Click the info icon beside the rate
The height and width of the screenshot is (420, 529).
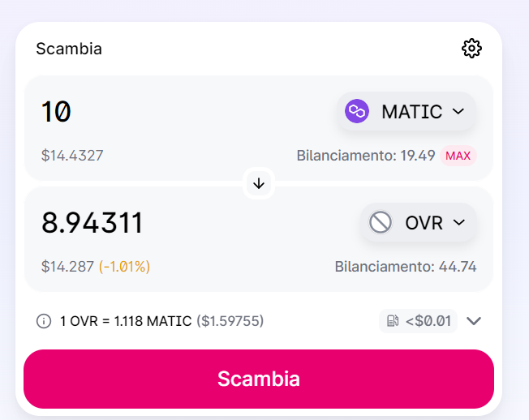pyautogui.click(x=44, y=321)
